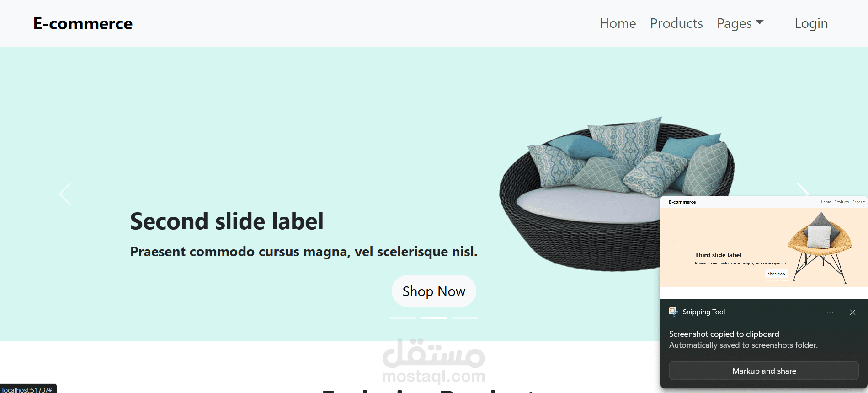Click the Pages menu label
The image size is (868, 393).
tap(734, 23)
